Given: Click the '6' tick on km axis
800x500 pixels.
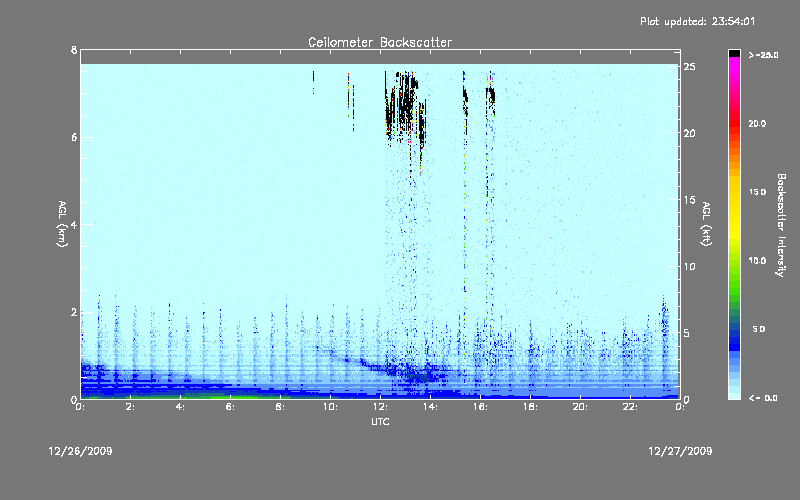Looking at the screenshot, I should [x=74, y=137].
